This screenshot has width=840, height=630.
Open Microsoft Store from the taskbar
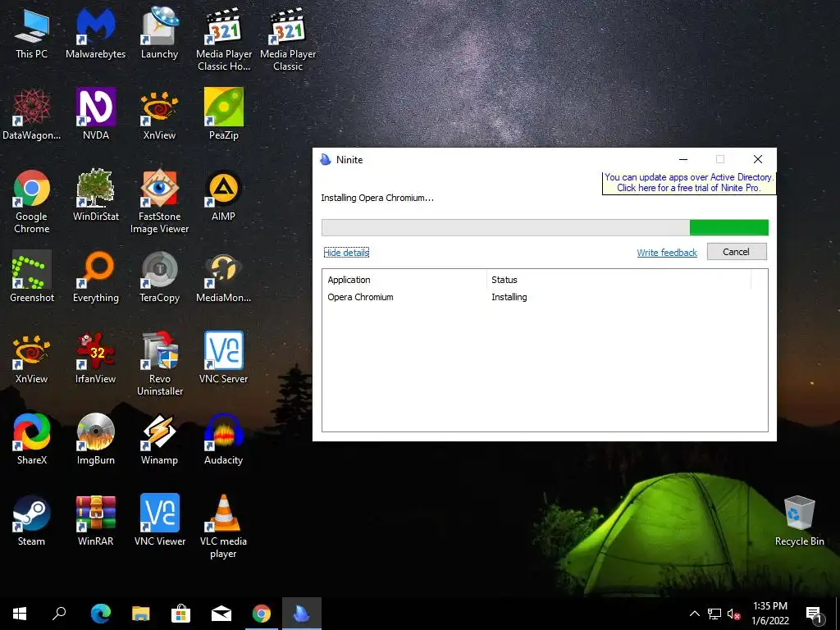[180, 614]
